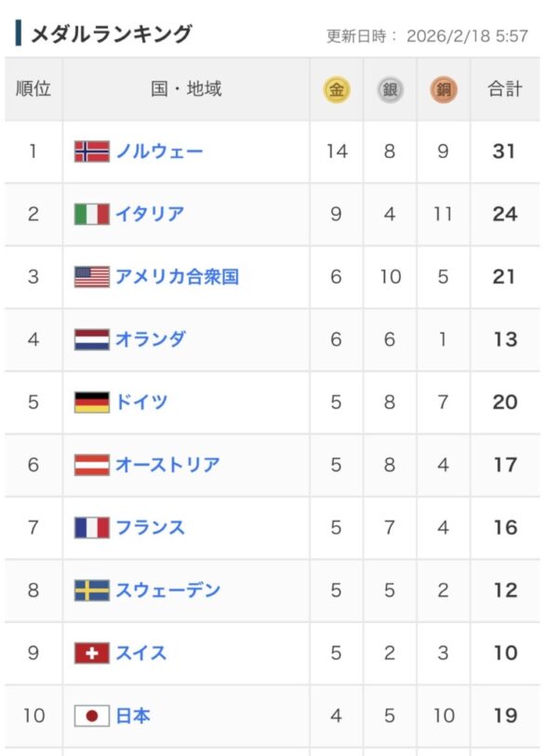
Task: Open the 日本 country link
Action: [x=133, y=716]
